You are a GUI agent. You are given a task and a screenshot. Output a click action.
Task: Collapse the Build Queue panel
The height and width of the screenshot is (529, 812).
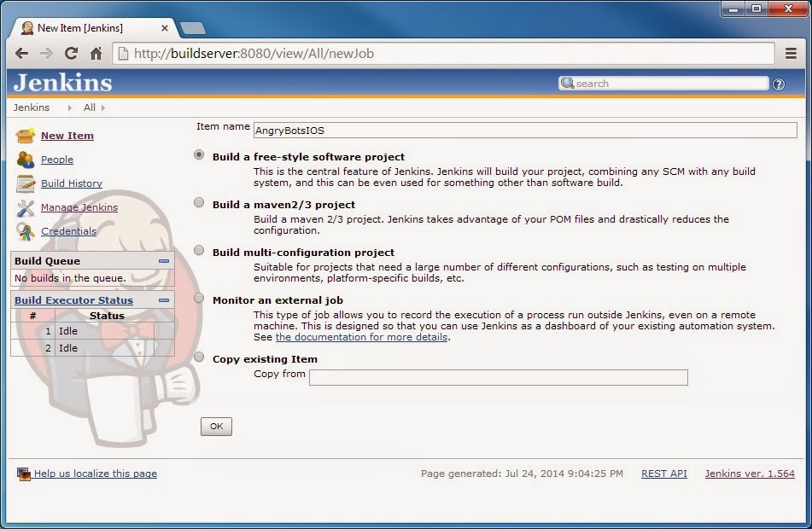coord(164,261)
